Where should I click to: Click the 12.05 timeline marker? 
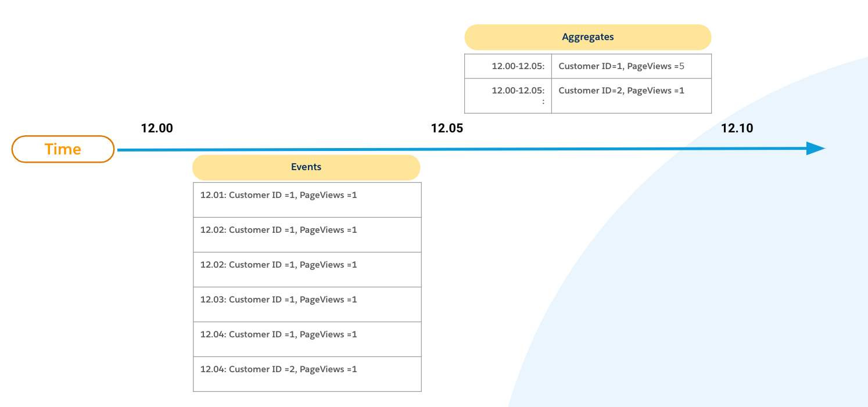coord(447,129)
